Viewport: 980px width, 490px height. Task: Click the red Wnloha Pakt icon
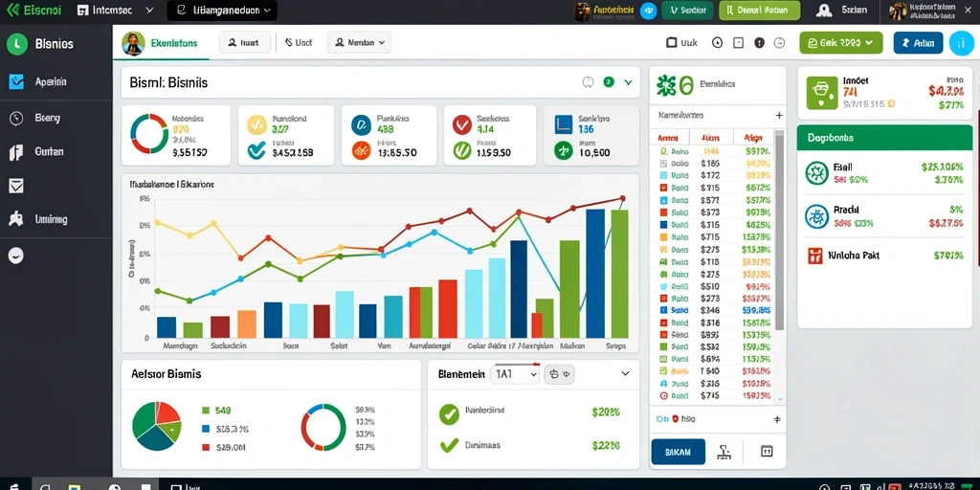(815, 256)
